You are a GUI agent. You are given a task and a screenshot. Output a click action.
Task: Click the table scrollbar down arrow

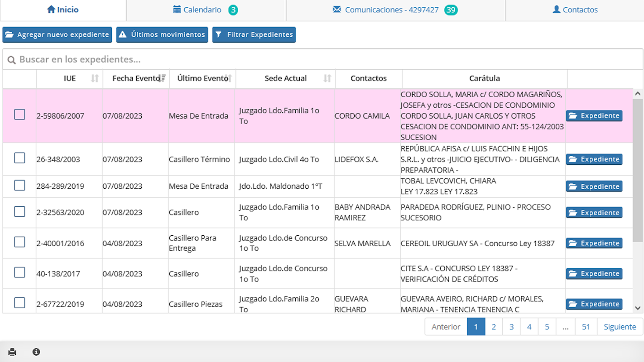pos(638,308)
